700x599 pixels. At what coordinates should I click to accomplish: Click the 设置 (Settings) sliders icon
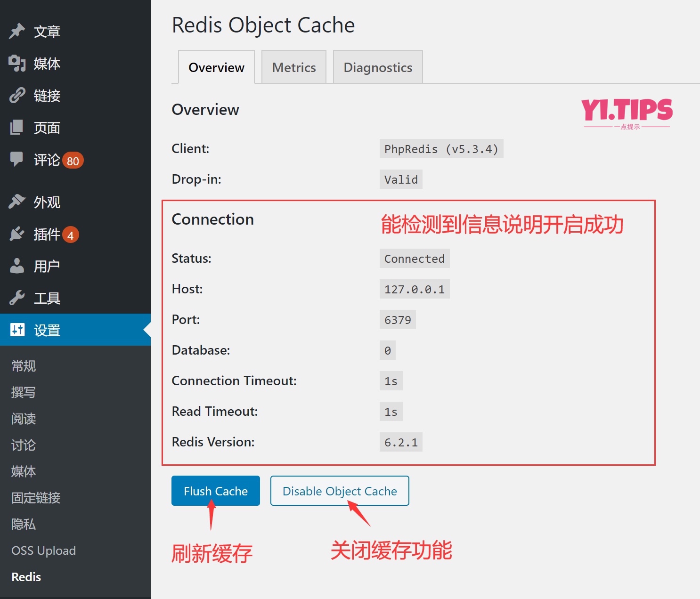tap(18, 330)
